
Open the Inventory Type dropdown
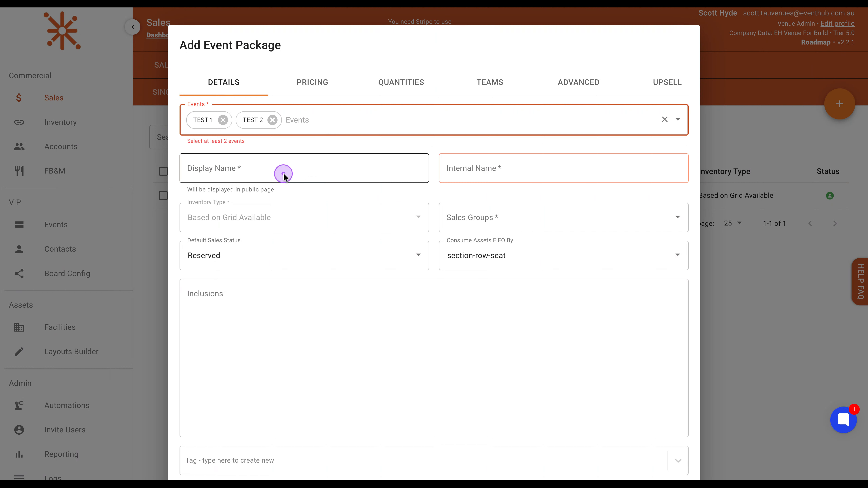tap(304, 218)
